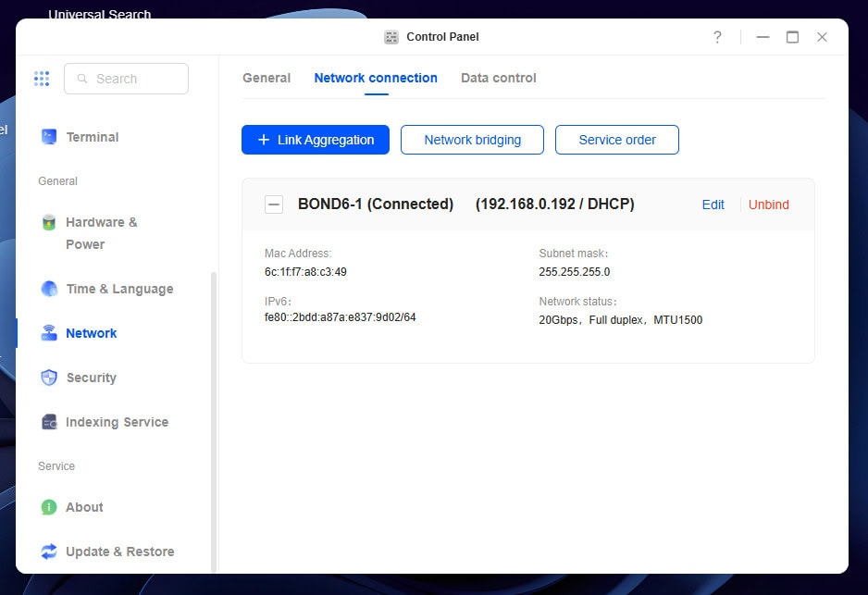The height and width of the screenshot is (595, 868).
Task: Select the Network connection tab
Action: 376,78
